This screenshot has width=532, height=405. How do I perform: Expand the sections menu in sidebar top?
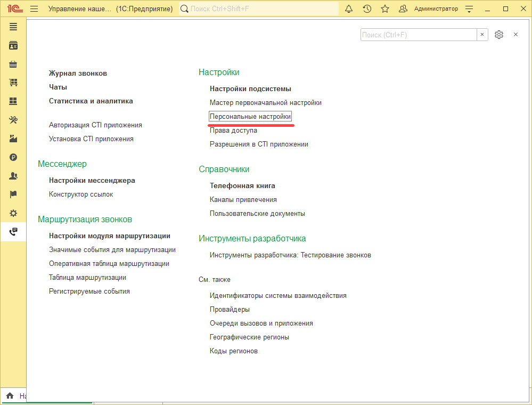pos(13,27)
